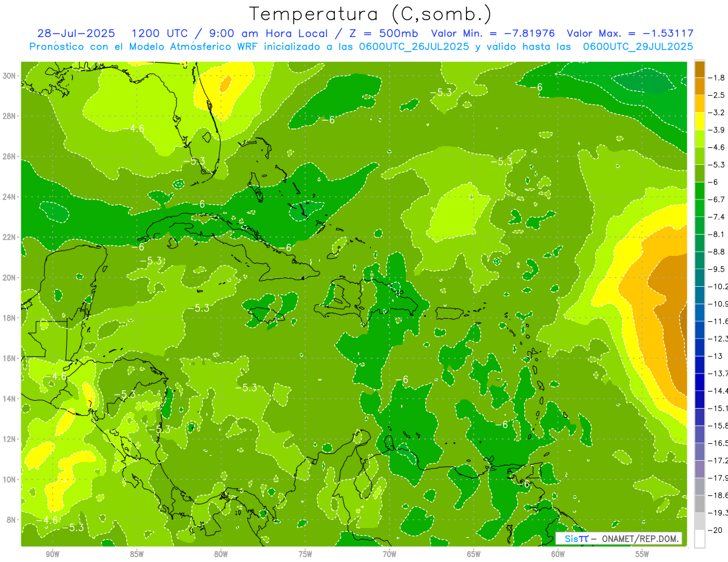Click the '24N' latitude axis label
Screen dimensions: 728x562
(10, 197)
